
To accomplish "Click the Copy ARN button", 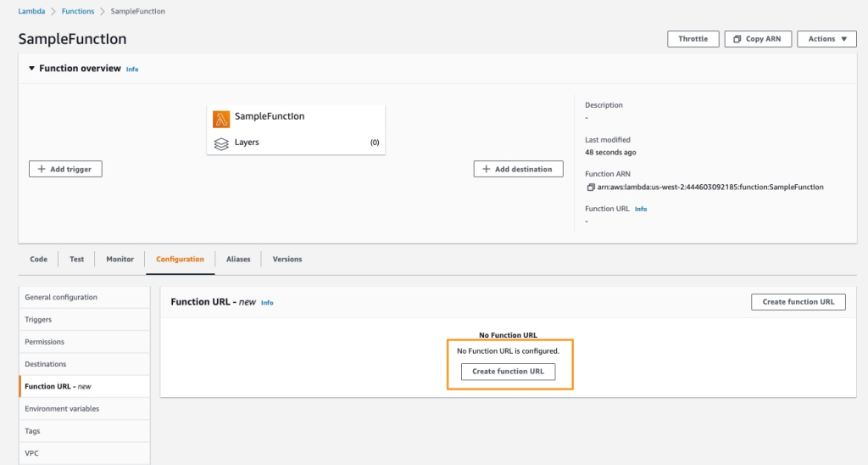I will point(759,39).
